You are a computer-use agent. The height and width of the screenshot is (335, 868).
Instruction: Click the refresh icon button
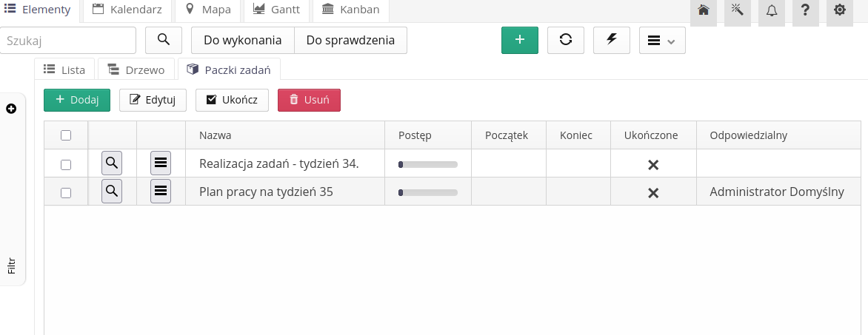click(566, 41)
